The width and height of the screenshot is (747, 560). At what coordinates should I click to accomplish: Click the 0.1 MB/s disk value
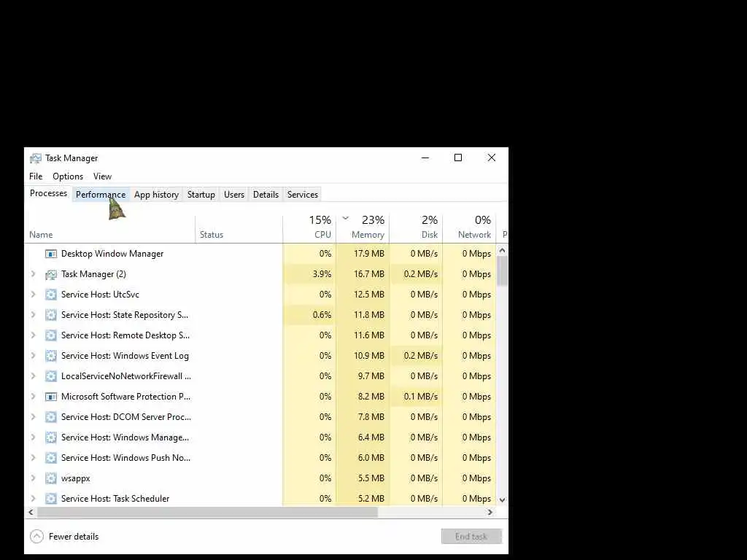point(421,397)
